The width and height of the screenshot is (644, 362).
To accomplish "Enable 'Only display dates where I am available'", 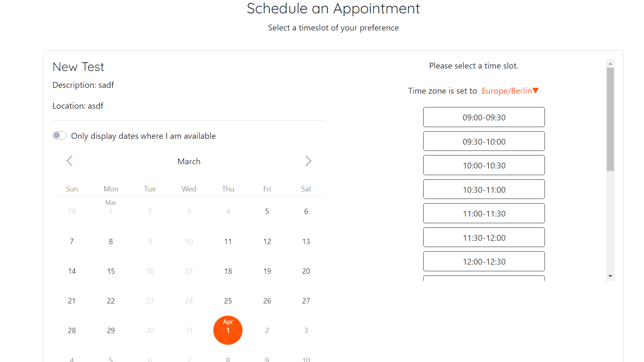I will pyautogui.click(x=59, y=135).
